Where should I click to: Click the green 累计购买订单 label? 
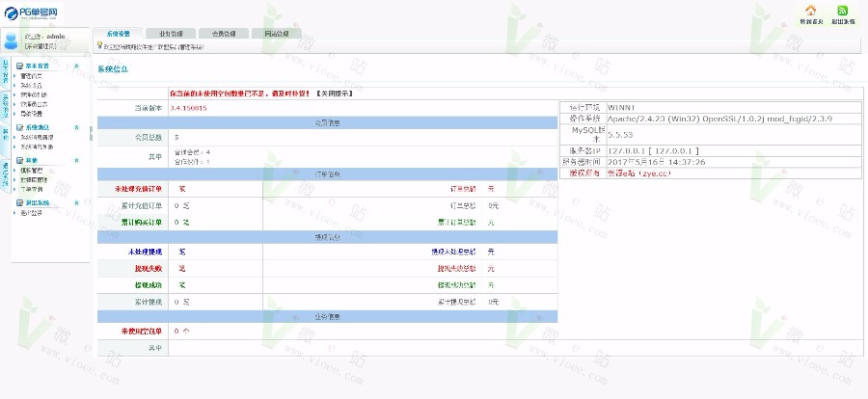point(142,223)
